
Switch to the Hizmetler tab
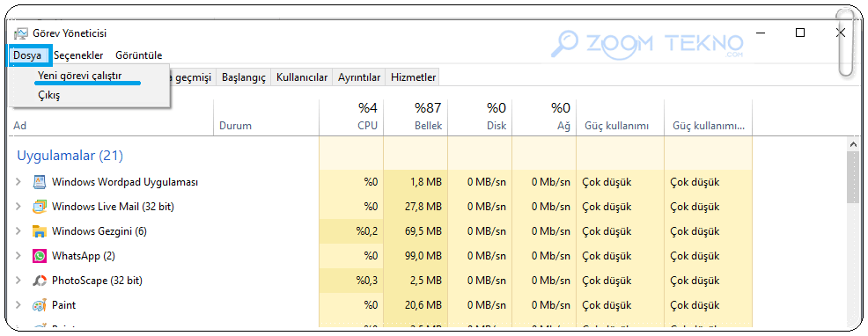(413, 77)
